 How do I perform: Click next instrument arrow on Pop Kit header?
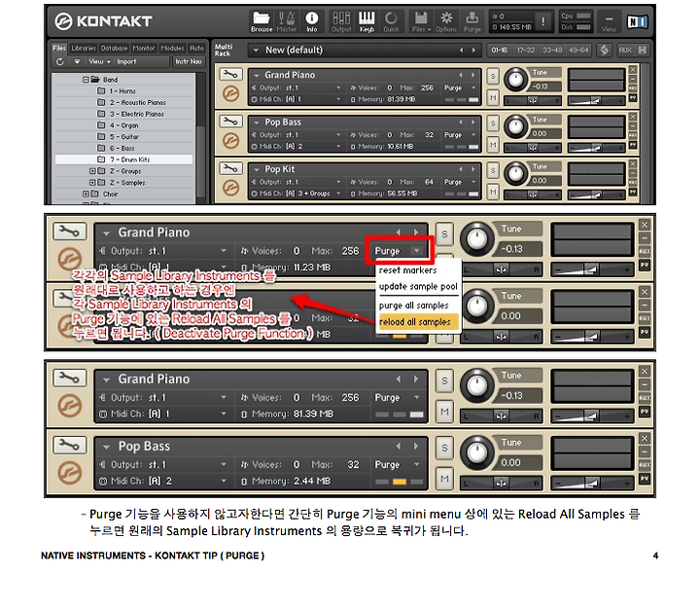472,169
